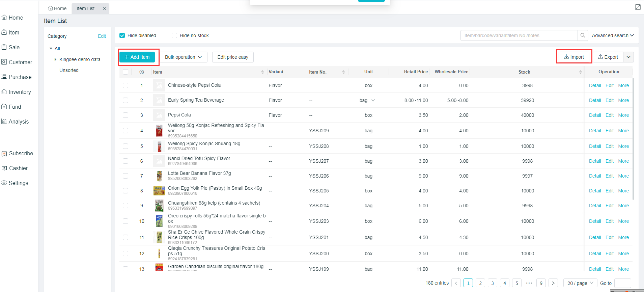Open column settings gear icon
This screenshot has width=644, height=292.
click(x=142, y=72)
